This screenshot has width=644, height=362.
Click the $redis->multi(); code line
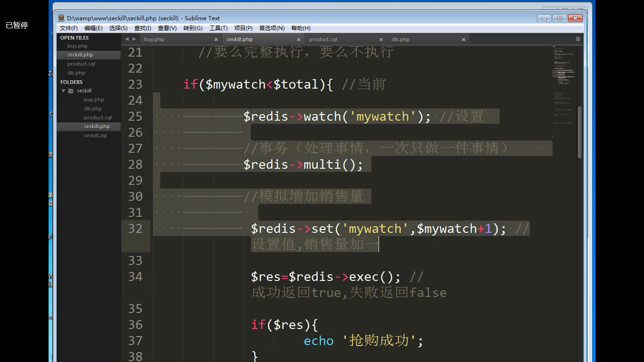click(303, 165)
